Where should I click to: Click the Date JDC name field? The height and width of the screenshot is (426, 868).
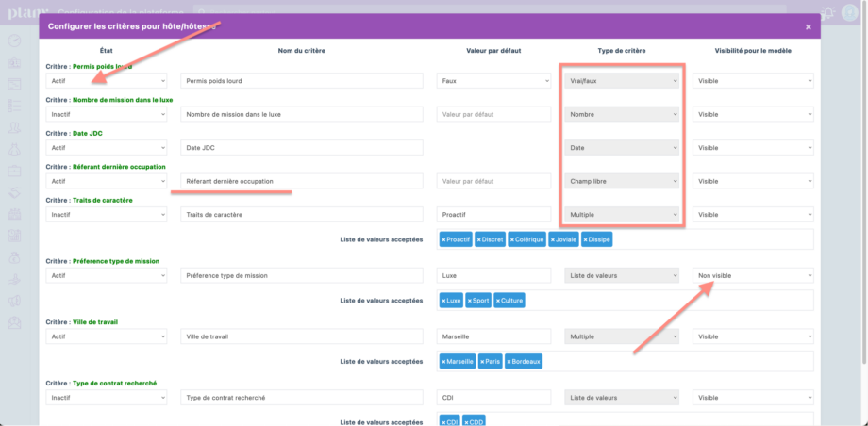click(x=303, y=148)
